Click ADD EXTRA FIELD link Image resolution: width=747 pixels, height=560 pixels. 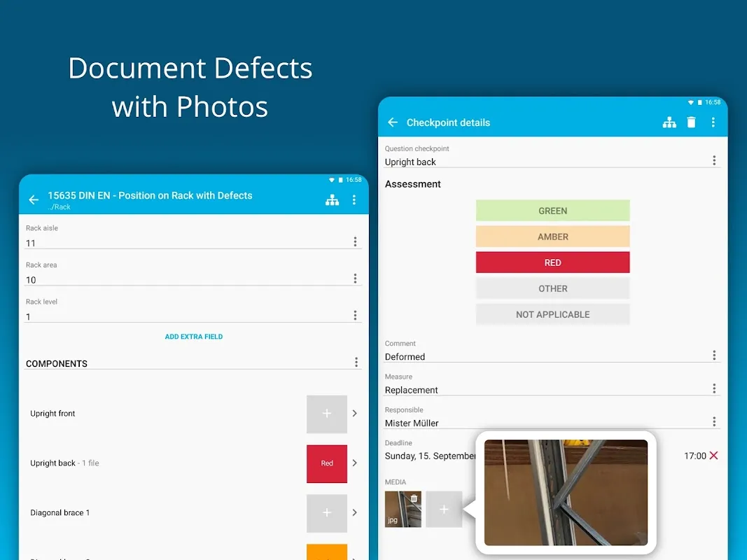click(194, 337)
